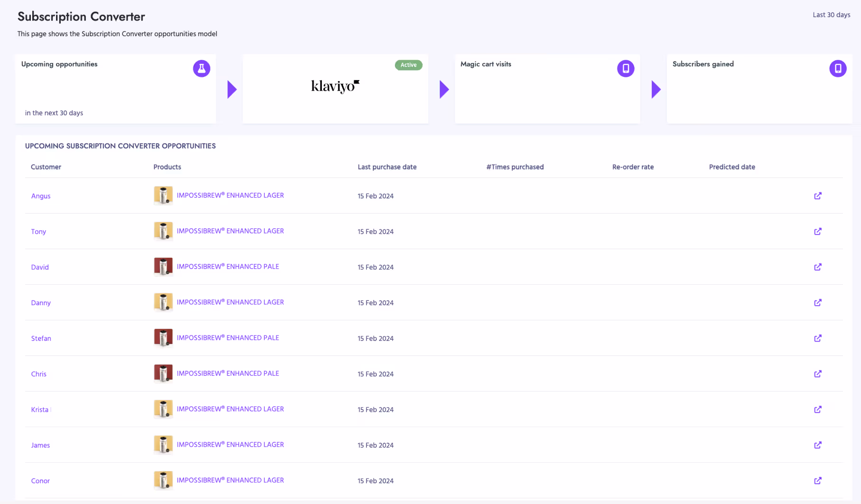This screenshot has width=861, height=504.
Task: Click the #Times purchased column header
Action: tap(515, 167)
